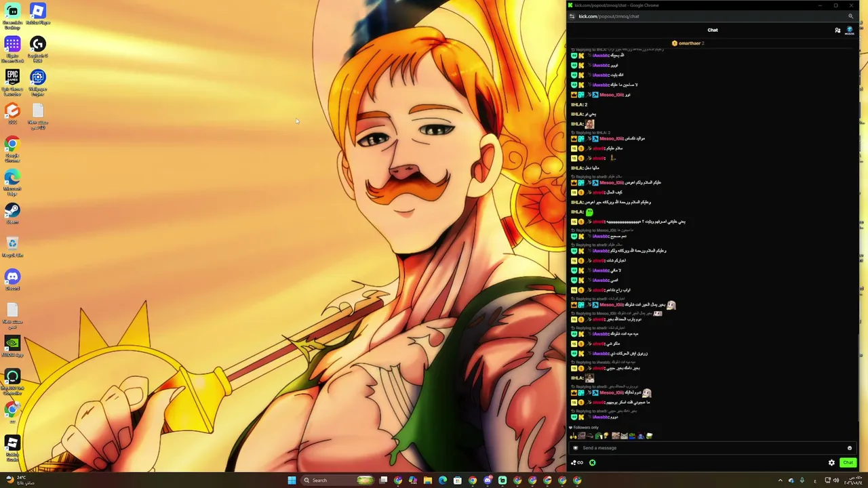Image resolution: width=868 pixels, height=488 pixels.
Task: Open chat settings gear icon
Action: pos(831,463)
